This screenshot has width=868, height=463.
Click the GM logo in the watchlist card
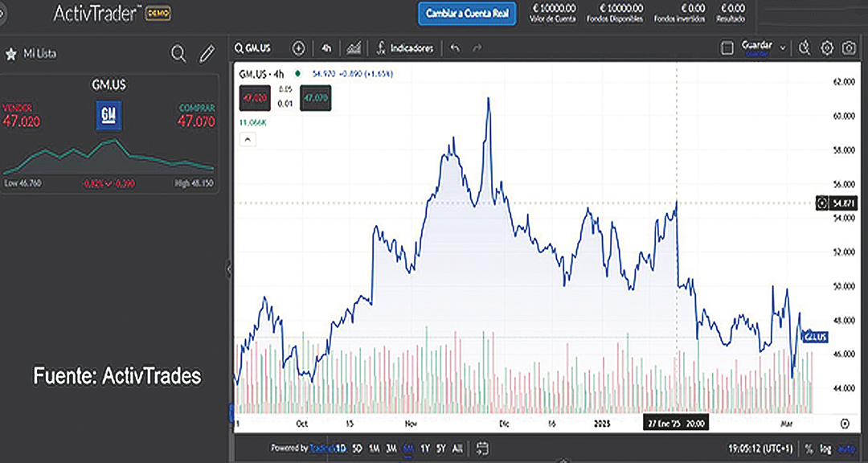pyautogui.click(x=109, y=116)
